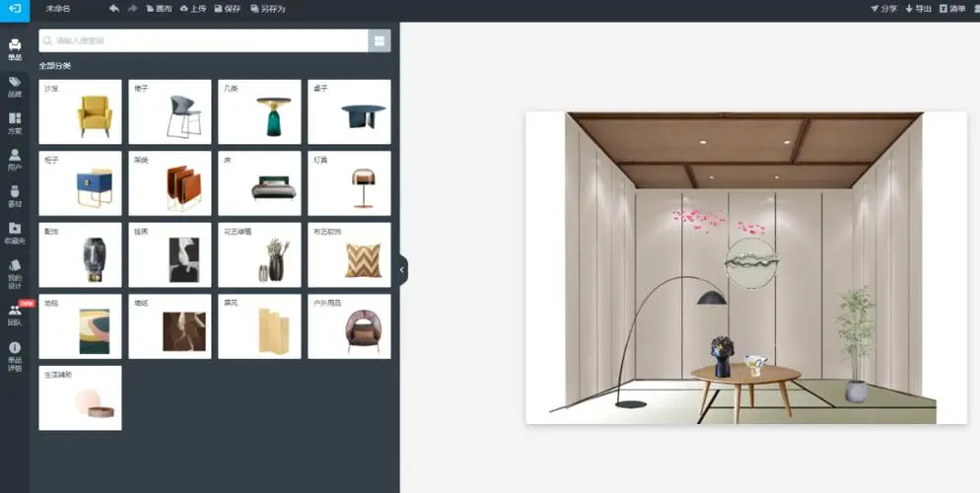Select the 户外用品 outdoor category thumbnail

point(349,326)
